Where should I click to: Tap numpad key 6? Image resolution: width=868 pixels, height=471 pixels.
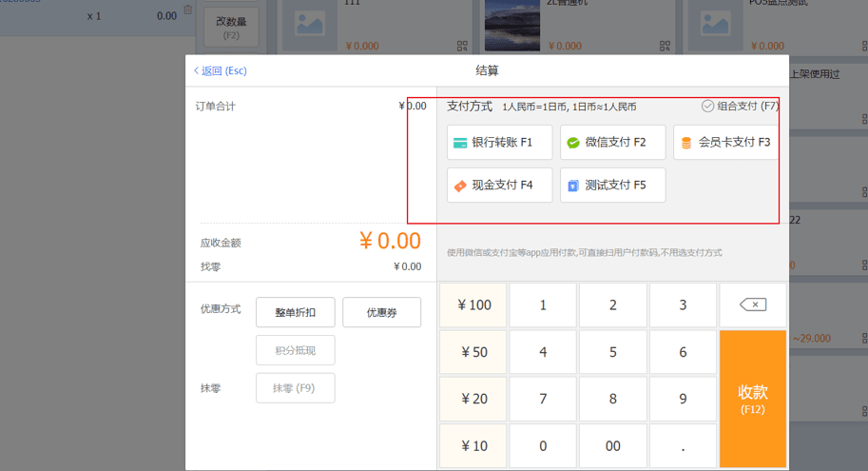coord(684,352)
